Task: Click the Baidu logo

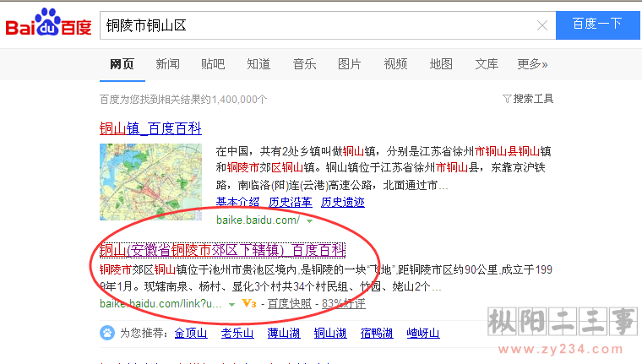Action: point(48,23)
